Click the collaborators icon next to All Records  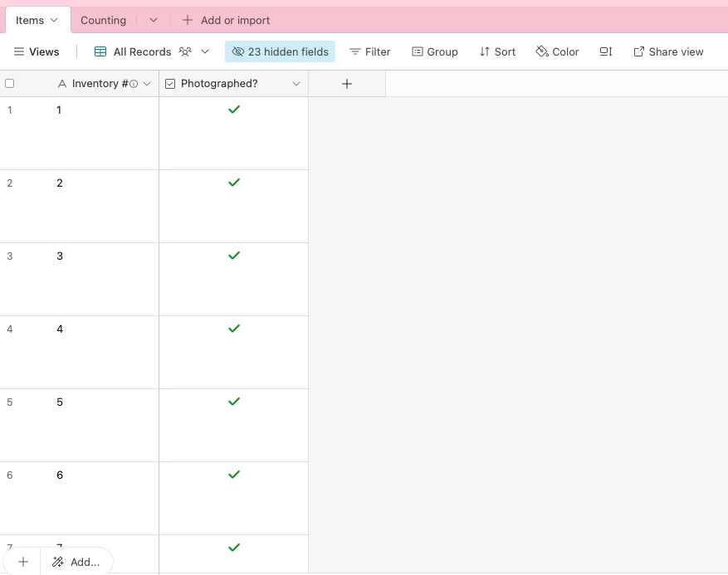pyautogui.click(x=185, y=51)
